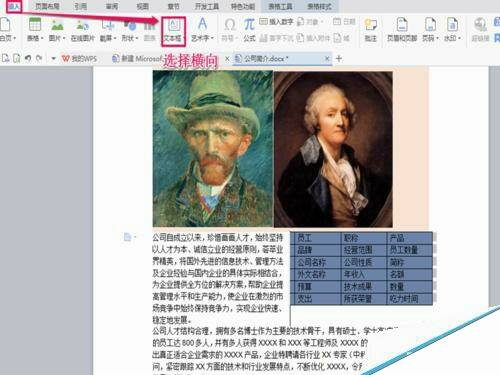Select the portrait of white-haired man image
Screen dimensions: 500x375
click(333, 149)
